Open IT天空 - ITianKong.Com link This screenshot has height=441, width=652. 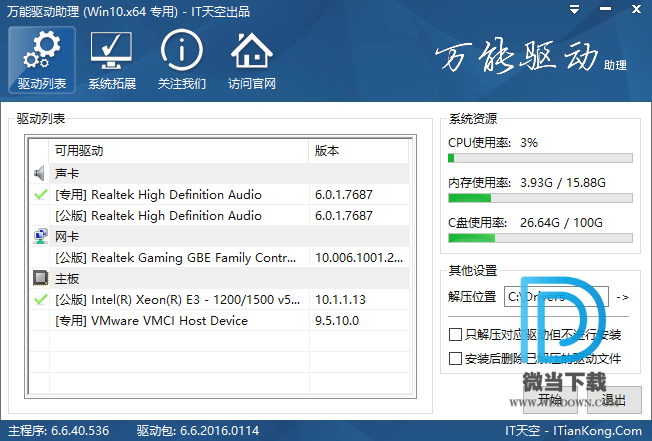tap(573, 431)
